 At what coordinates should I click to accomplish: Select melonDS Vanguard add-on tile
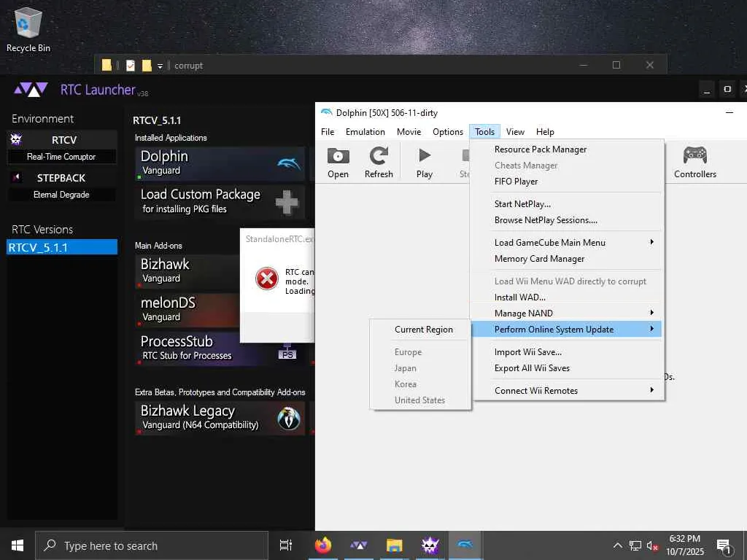point(188,310)
